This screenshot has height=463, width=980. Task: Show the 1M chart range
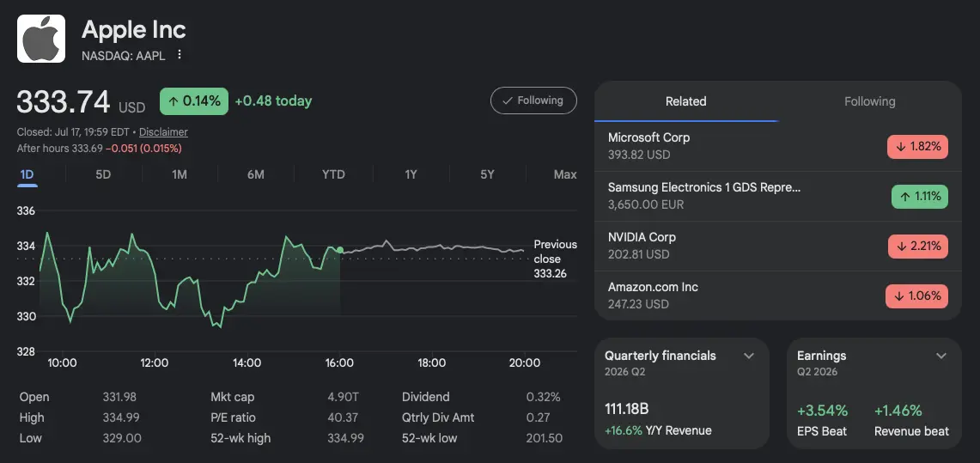tap(180, 174)
